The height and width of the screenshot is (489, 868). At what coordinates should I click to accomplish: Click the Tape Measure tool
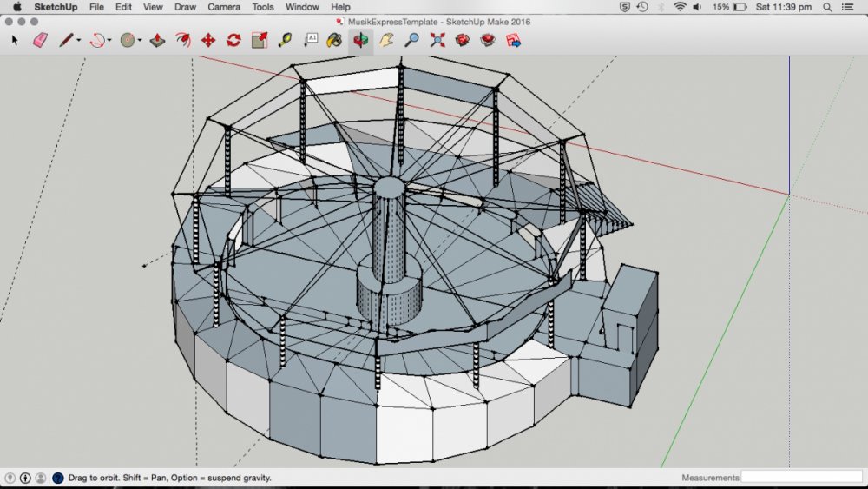pyautogui.click(x=285, y=40)
